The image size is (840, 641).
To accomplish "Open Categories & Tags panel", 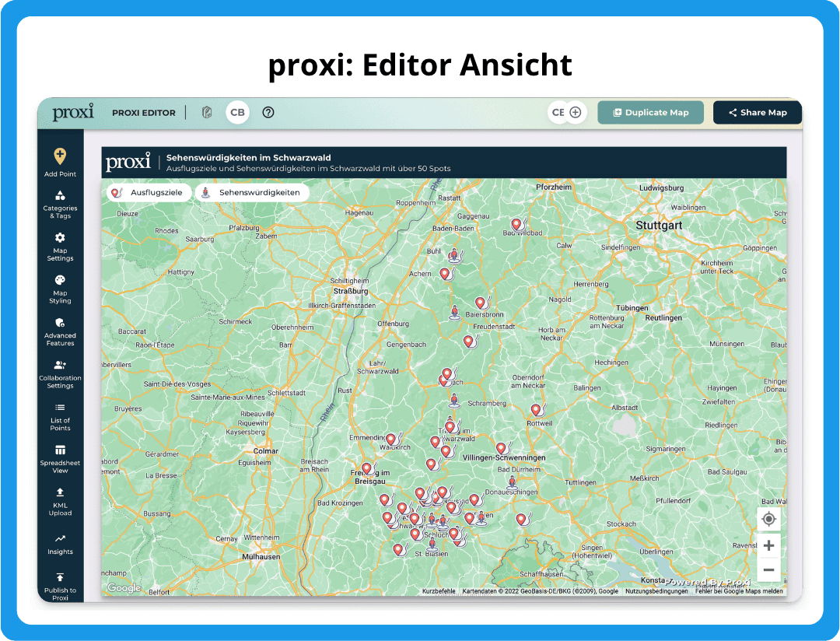I will (60, 204).
